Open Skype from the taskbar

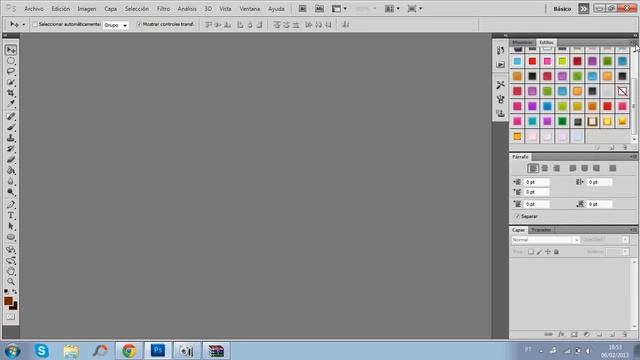42,351
